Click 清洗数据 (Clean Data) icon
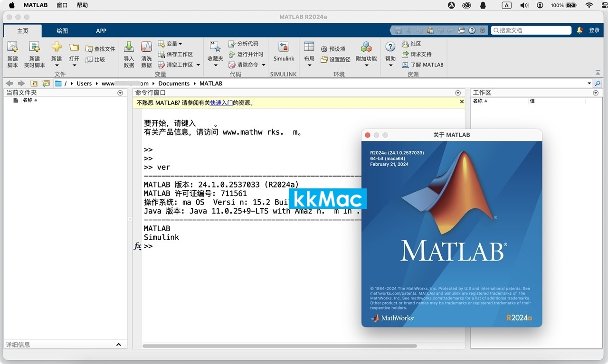 [x=146, y=47]
